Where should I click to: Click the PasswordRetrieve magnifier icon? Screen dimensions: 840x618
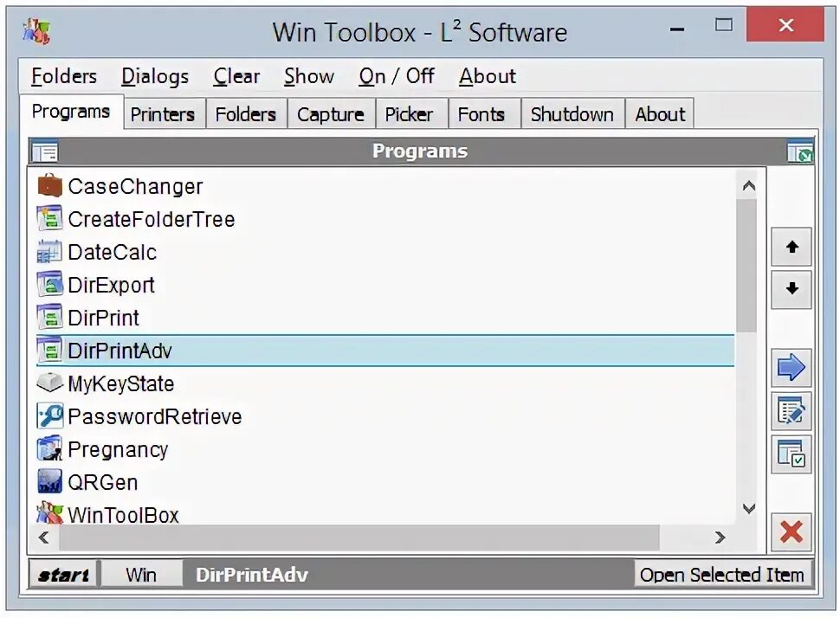tap(50, 416)
